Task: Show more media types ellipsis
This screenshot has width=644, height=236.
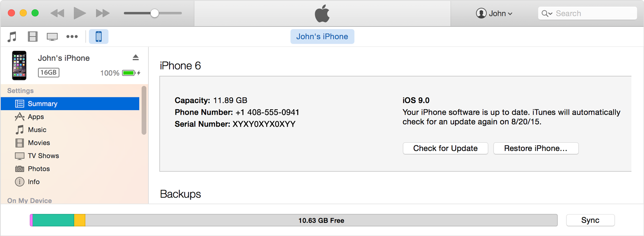Action: point(72,37)
